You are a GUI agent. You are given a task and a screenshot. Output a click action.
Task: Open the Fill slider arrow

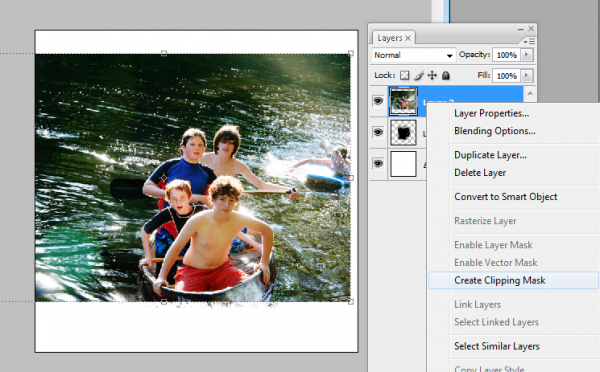point(527,75)
